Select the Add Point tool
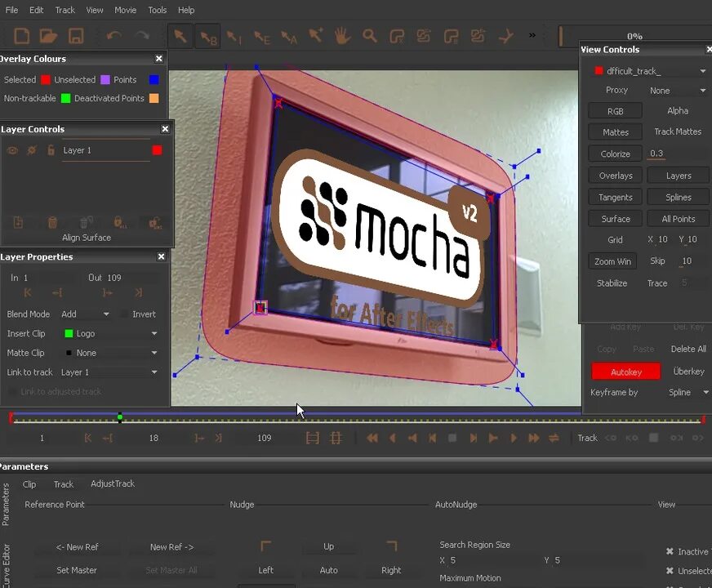This screenshot has height=588, width=712. point(316,36)
